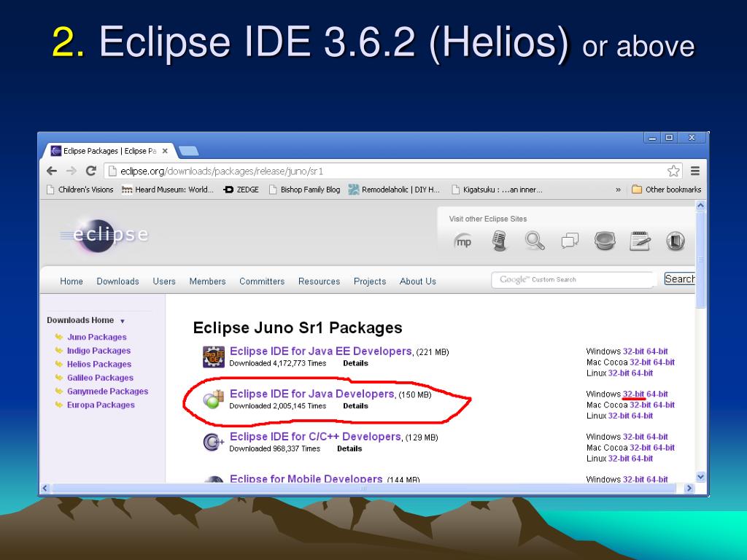Click the vertical scrollbar down arrow
Image resolution: width=747 pixels, height=560 pixels.
tap(700, 477)
